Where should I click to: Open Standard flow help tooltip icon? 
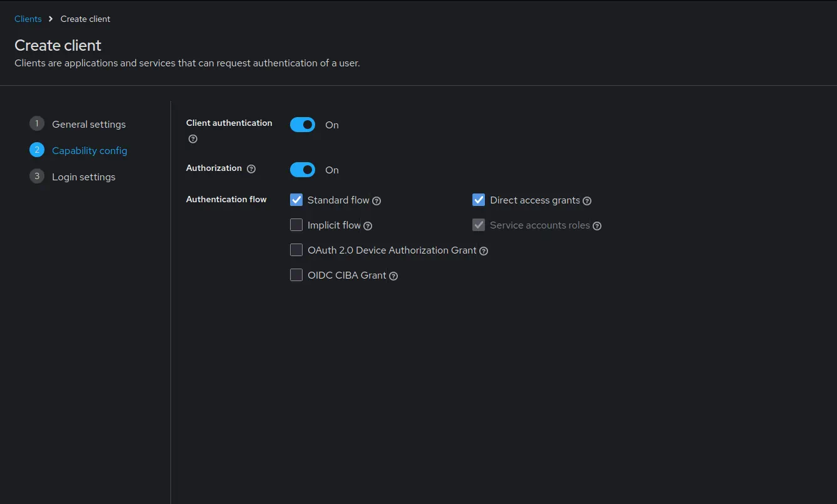click(x=377, y=201)
